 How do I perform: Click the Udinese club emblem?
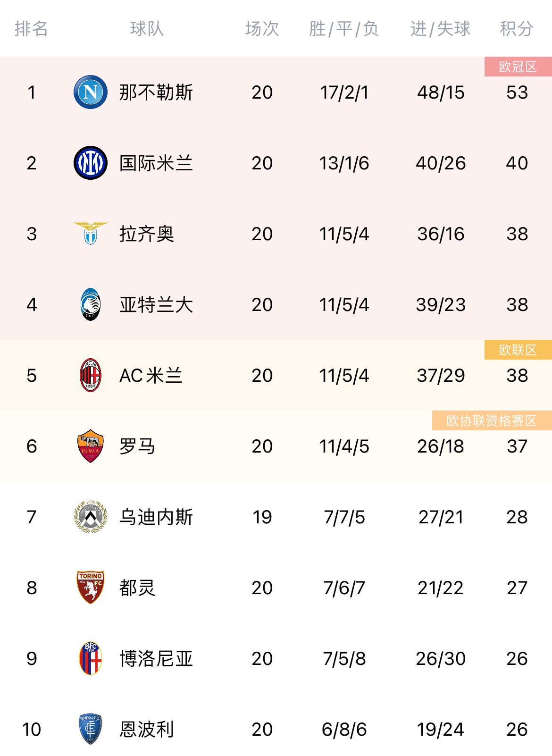[x=91, y=517]
